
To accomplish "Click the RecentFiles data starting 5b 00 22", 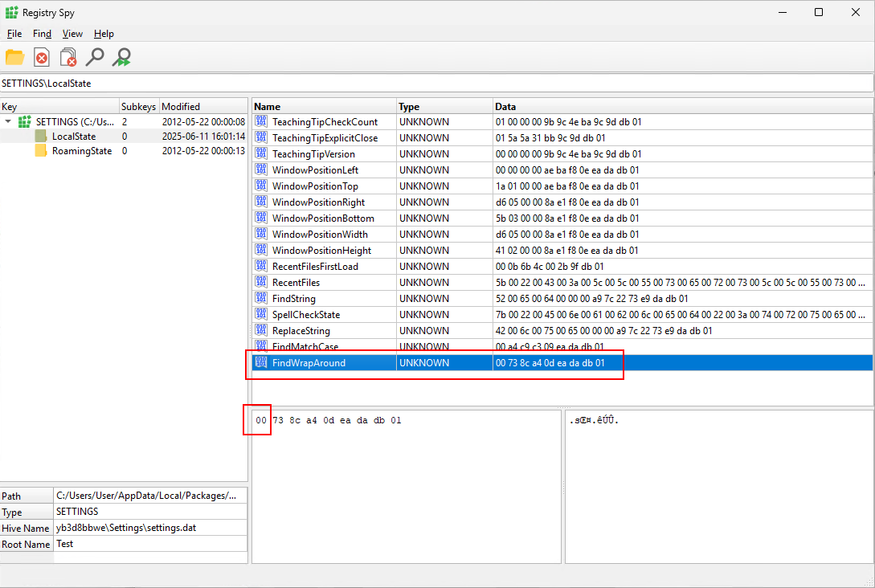I will [681, 282].
